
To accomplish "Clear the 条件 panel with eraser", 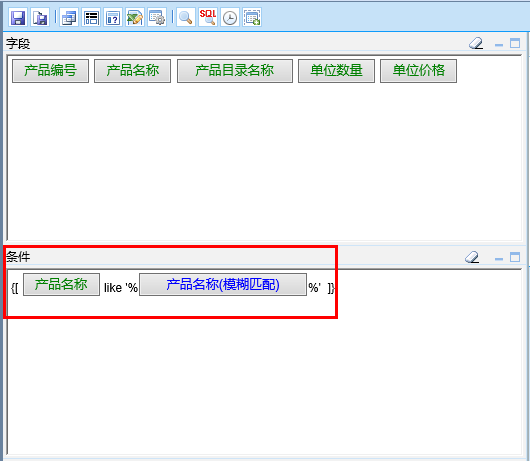I will click(472, 257).
